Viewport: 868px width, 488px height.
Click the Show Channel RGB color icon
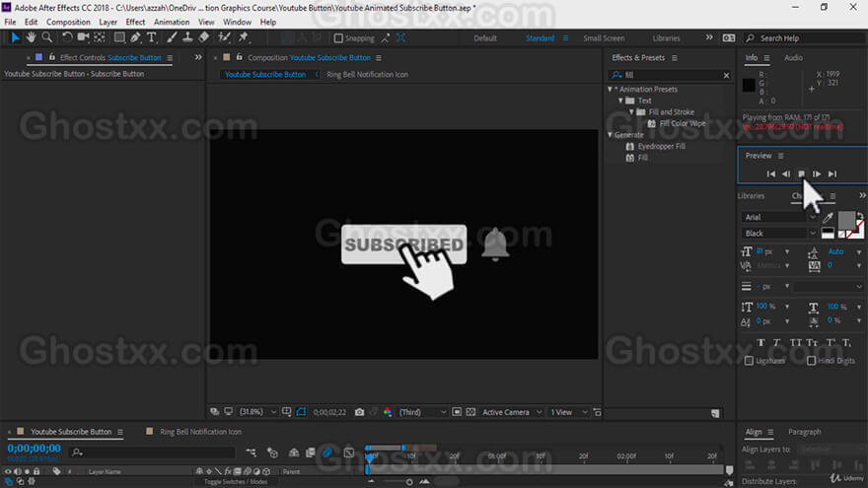[388, 412]
